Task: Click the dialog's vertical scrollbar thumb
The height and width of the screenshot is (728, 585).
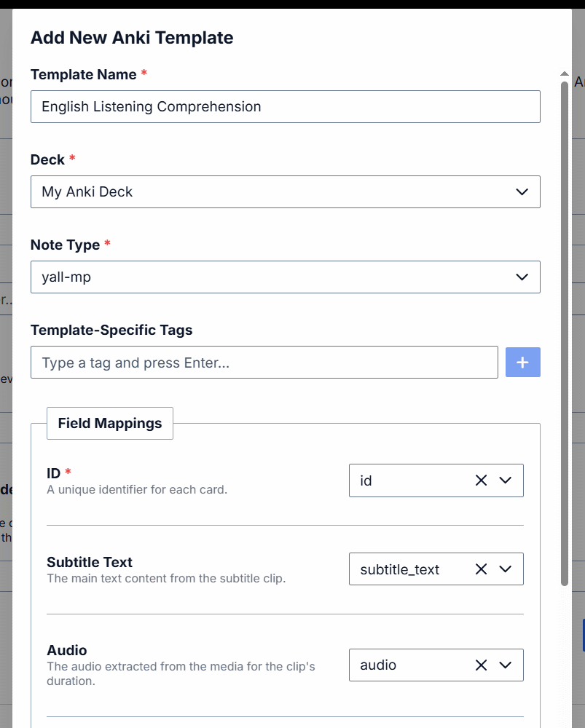Action: (x=564, y=328)
